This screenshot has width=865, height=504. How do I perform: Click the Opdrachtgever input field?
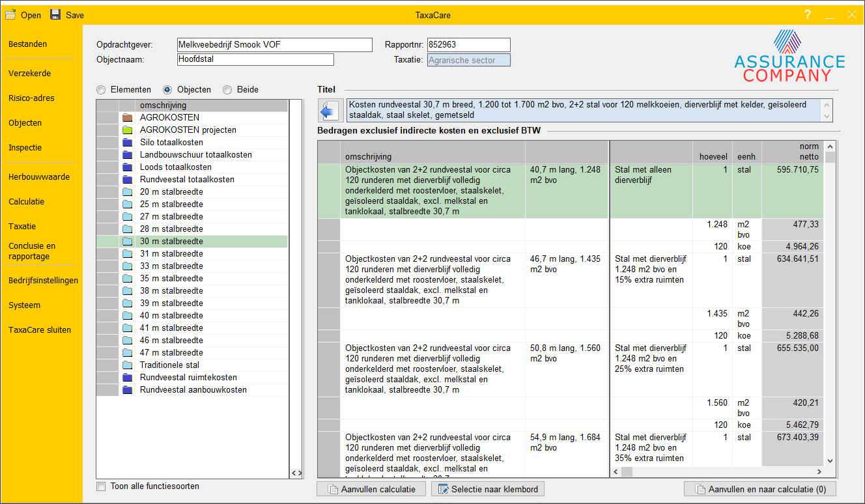(274, 45)
